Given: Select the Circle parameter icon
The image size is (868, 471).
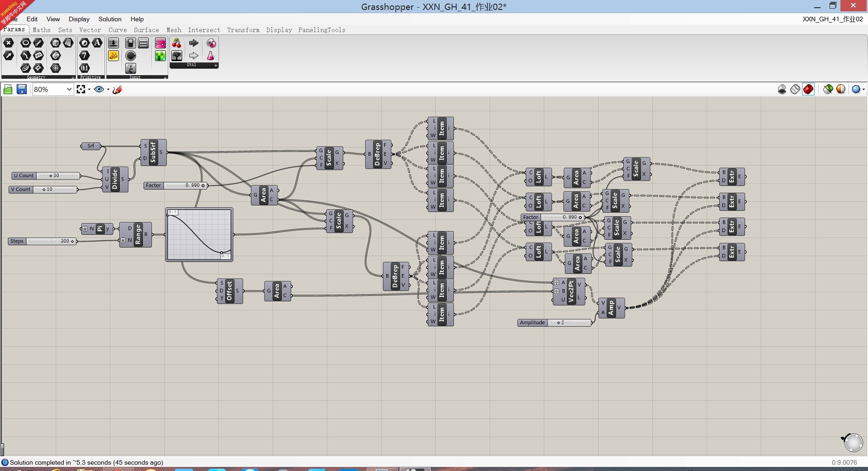Looking at the screenshot, I should [x=26, y=43].
